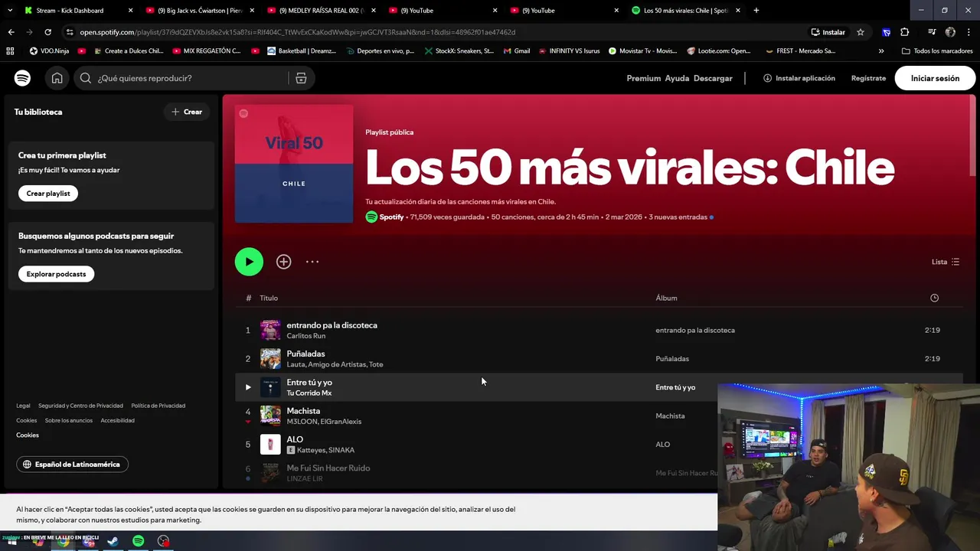Click the duration clock column header
This screenshot has width=980, height=551.
[934, 298]
